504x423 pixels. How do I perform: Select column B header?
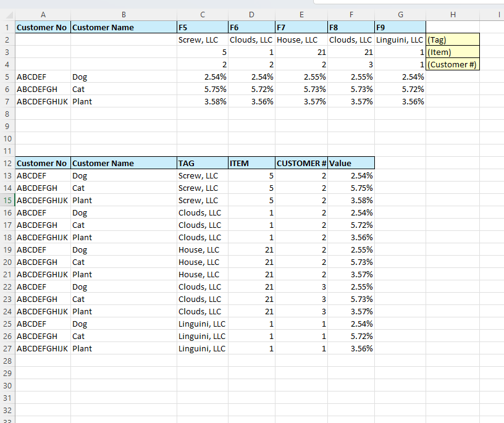coord(124,15)
